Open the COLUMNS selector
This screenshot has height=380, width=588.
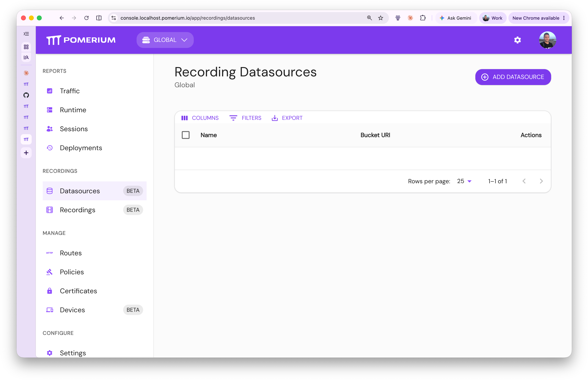[200, 118]
